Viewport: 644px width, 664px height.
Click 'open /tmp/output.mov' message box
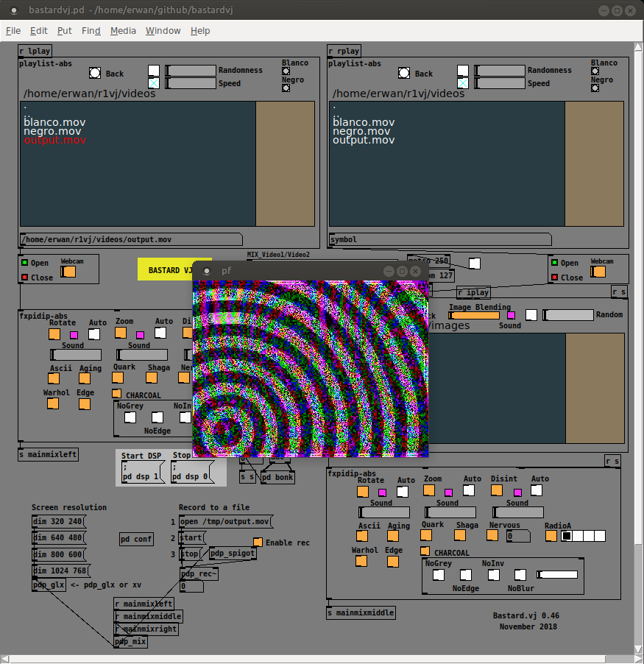click(x=226, y=521)
